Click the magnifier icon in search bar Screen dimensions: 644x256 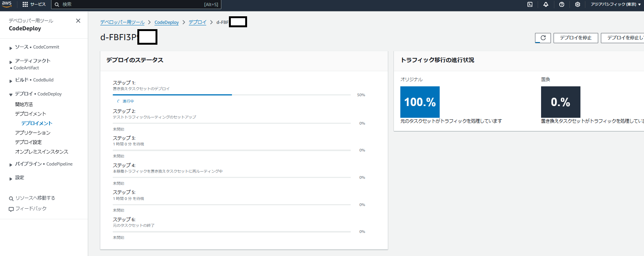click(x=57, y=5)
